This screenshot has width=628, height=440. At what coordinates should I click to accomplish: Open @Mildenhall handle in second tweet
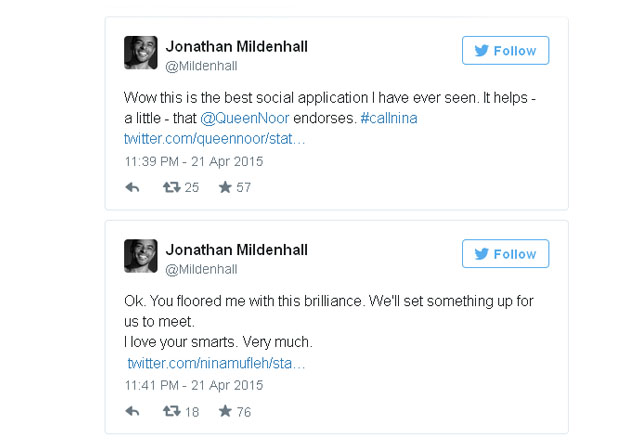click(201, 269)
